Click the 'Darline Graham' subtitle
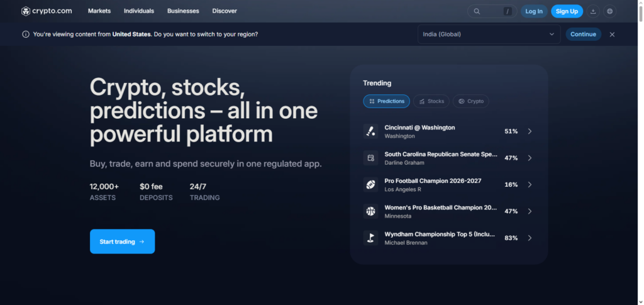Screen dimensions: 644x305 tap(404, 163)
